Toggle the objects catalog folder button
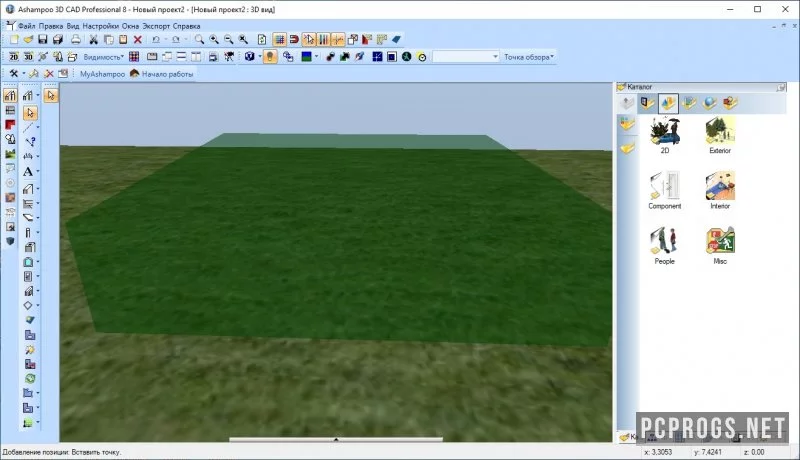Viewport: 800px width, 460px height. (668, 103)
